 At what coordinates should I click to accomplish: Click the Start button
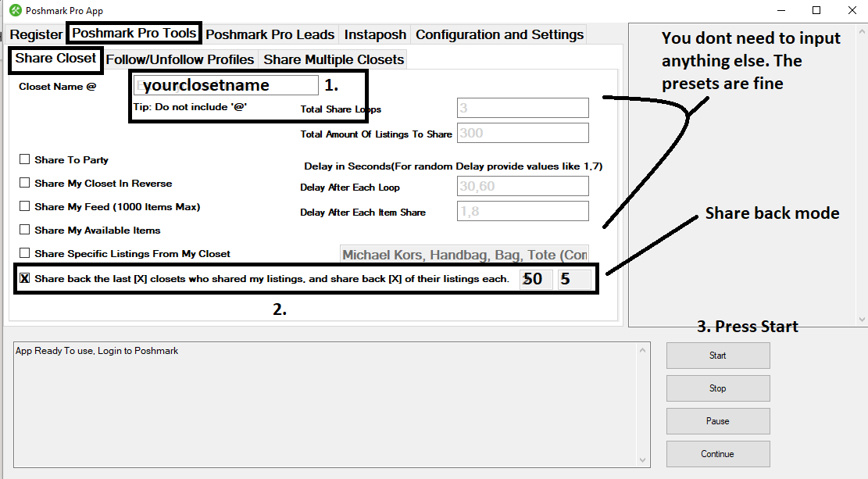tap(718, 356)
